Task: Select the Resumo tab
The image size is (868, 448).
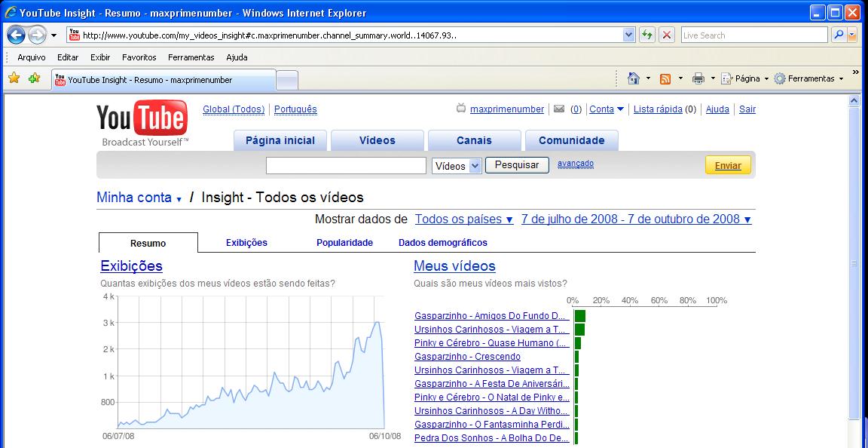Action: tap(148, 243)
